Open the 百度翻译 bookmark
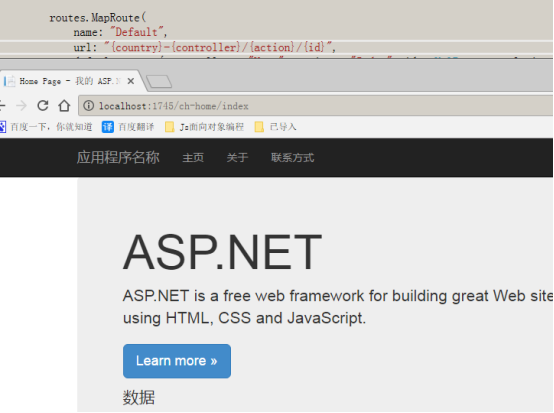This screenshot has height=413, width=554. pyautogui.click(x=128, y=127)
